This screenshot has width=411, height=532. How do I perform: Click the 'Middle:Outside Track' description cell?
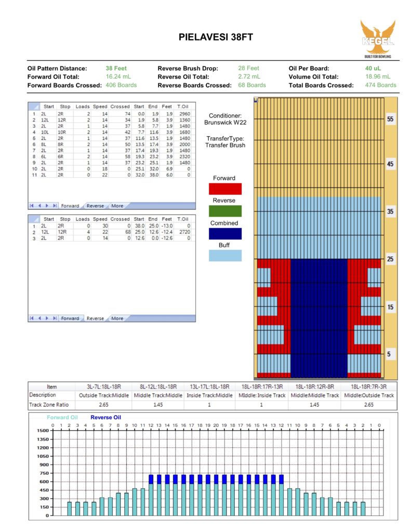coord(369,395)
